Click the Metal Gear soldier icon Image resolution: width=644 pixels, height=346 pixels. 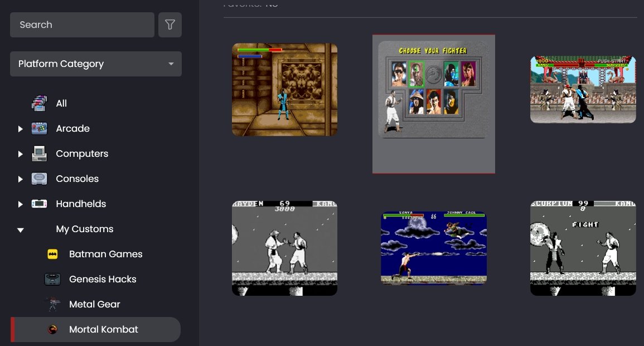point(52,304)
